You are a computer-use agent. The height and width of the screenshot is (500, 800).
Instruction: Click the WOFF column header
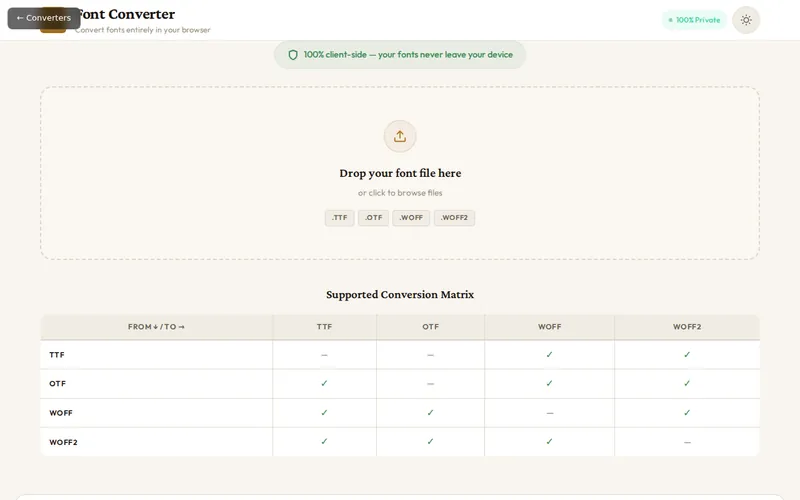point(549,327)
